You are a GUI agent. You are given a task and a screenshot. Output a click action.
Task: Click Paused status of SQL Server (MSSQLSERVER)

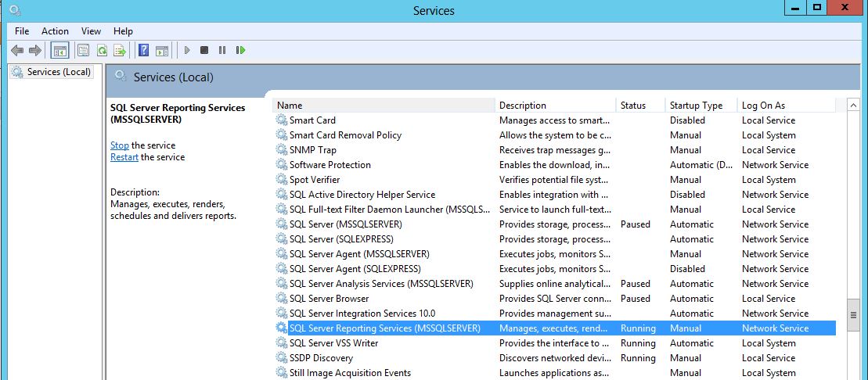click(x=635, y=224)
